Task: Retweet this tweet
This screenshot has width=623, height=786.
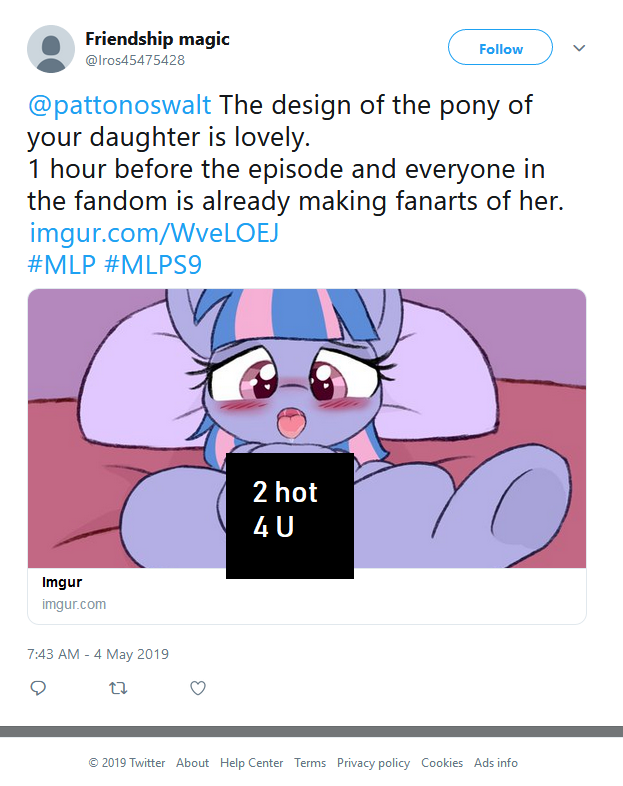Action: pyautogui.click(x=118, y=688)
